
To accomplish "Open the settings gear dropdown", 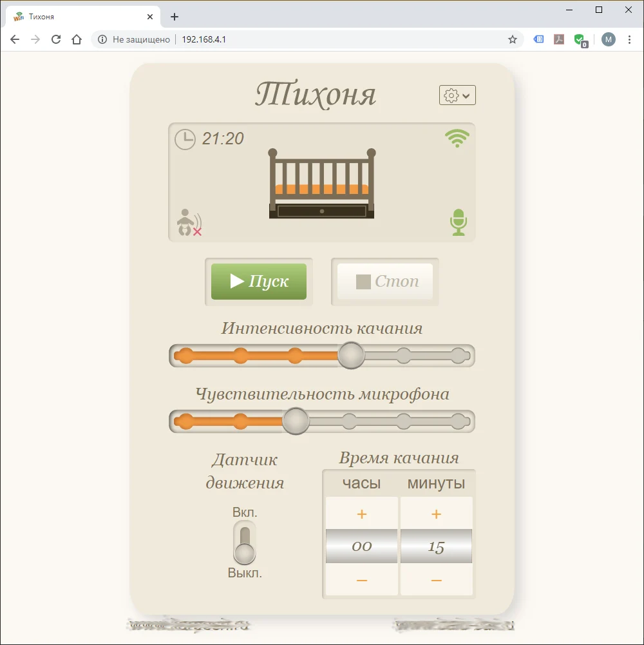I will [x=457, y=95].
